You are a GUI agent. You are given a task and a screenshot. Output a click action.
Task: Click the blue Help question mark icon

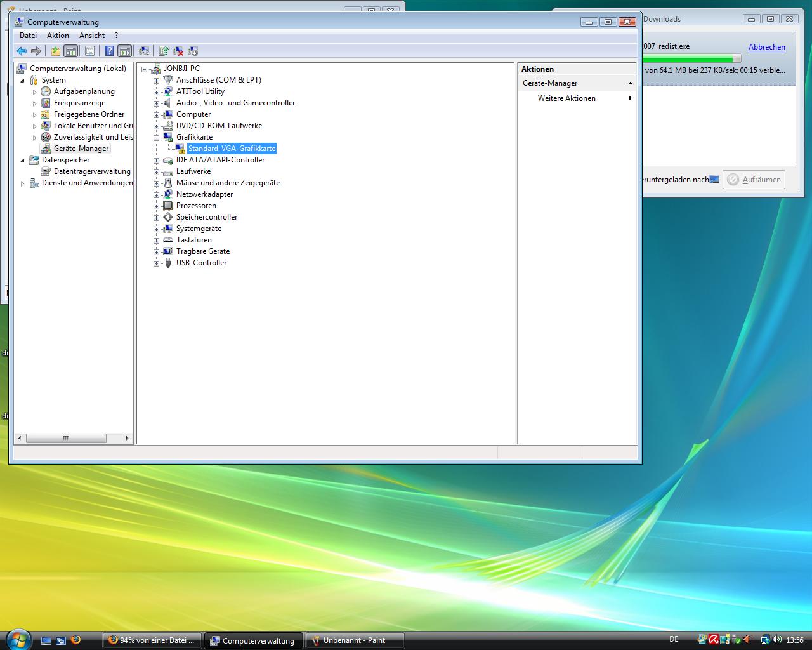pos(109,51)
